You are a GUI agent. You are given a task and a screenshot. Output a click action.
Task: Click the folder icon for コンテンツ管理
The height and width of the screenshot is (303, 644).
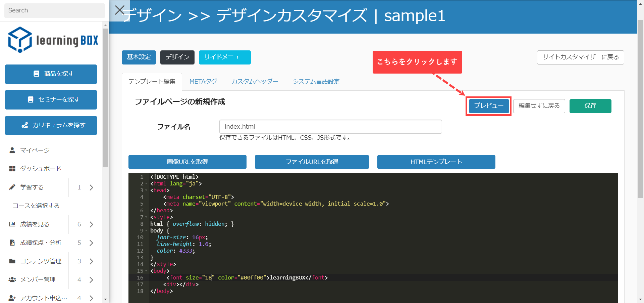(12, 261)
